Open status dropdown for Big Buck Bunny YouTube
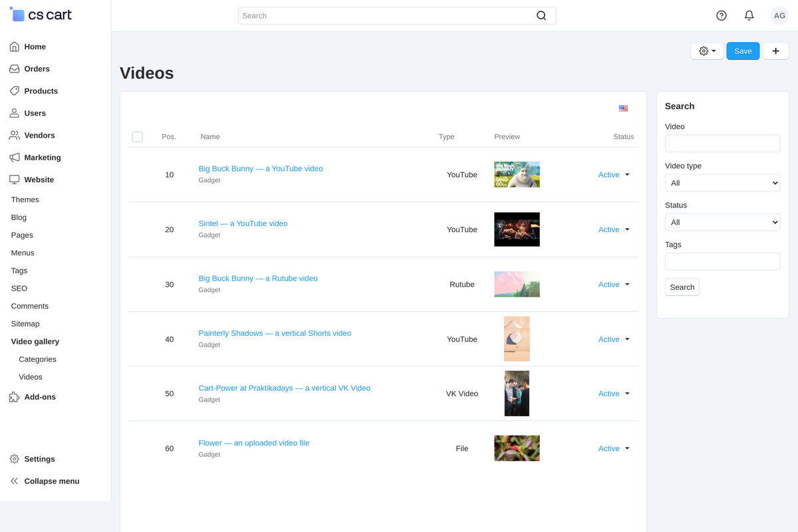 point(614,175)
